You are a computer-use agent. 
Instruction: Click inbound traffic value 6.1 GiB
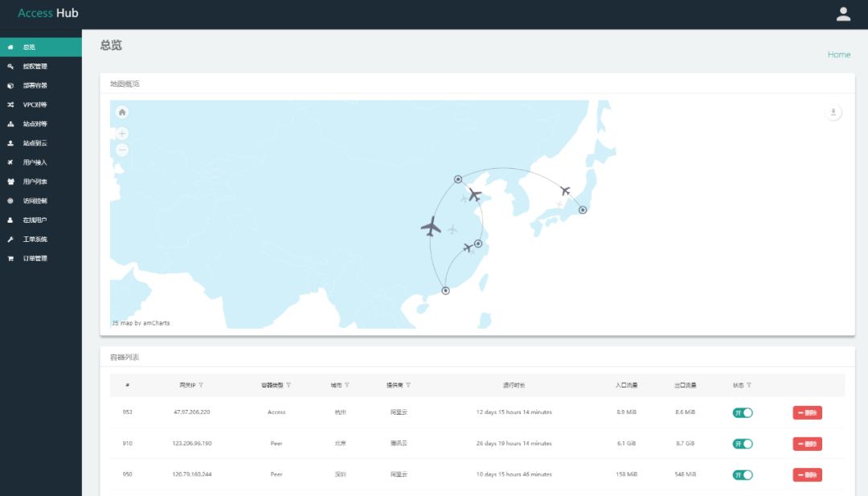(x=626, y=444)
